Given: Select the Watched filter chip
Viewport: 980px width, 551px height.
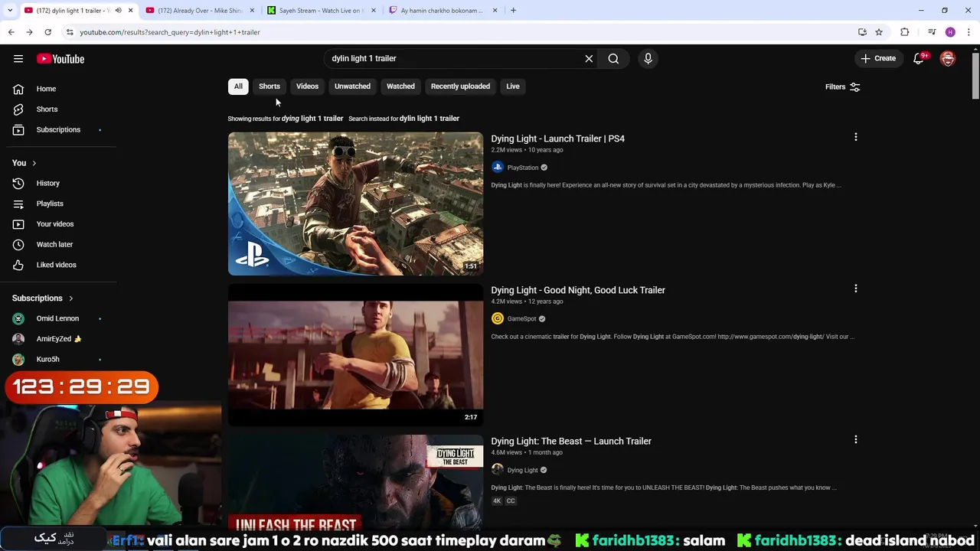Looking at the screenshot, I should [400, 86].
